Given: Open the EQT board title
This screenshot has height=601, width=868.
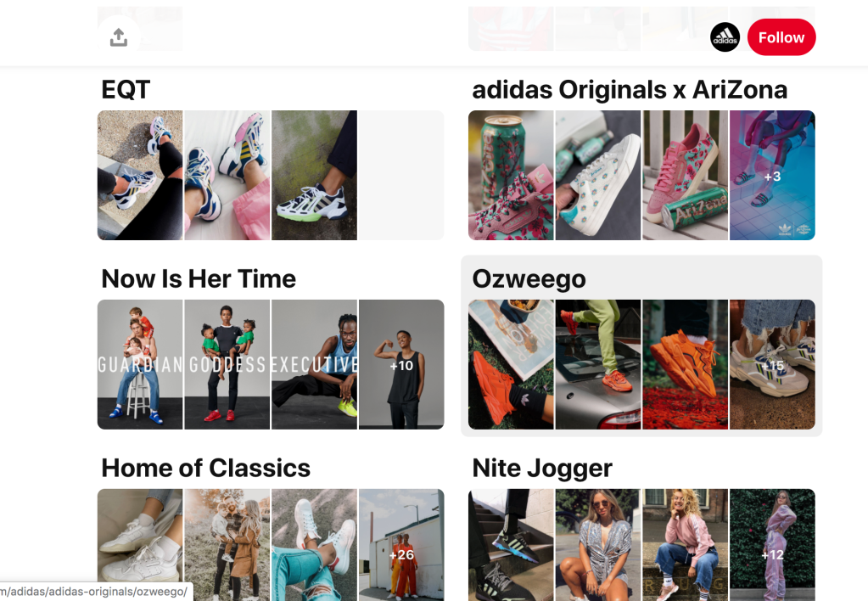Looking at the screenshot, I should [126, 90].
